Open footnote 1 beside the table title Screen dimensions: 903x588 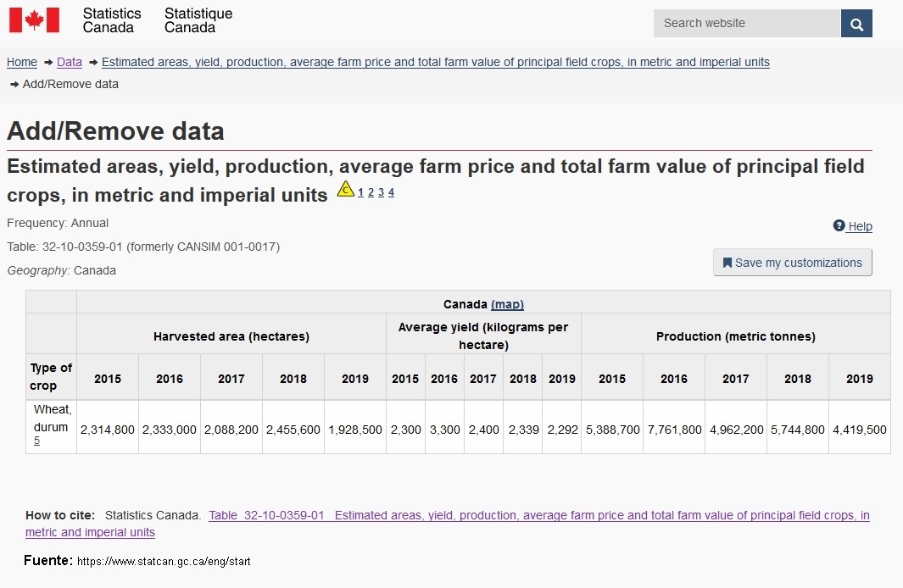click(x=360, y=192)
